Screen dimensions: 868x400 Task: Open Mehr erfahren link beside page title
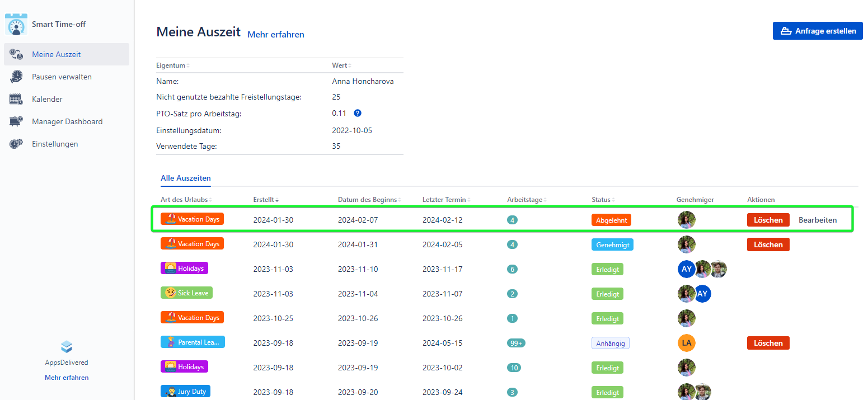(276, 35)
